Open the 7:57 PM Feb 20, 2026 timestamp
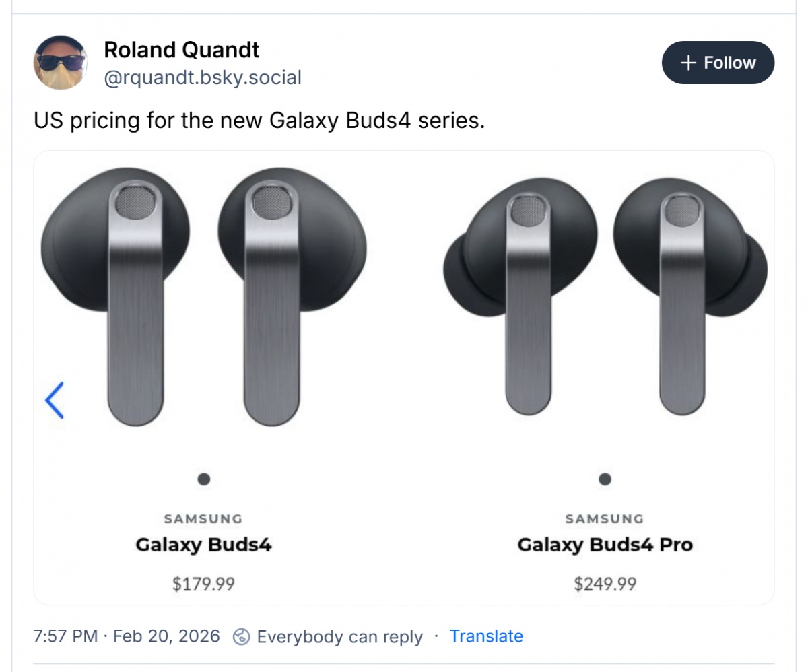Screen dimensions: 808x672 click(x=127, y=636)
